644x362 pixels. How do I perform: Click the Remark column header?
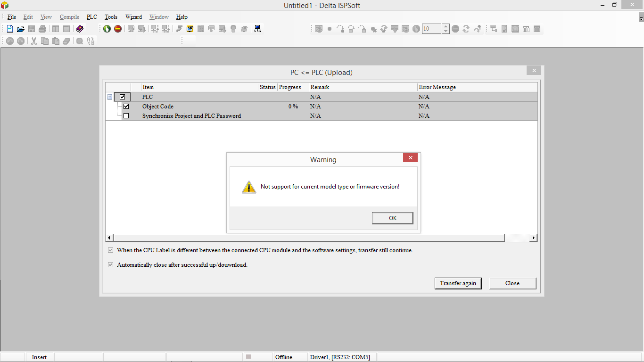point(363,87)
